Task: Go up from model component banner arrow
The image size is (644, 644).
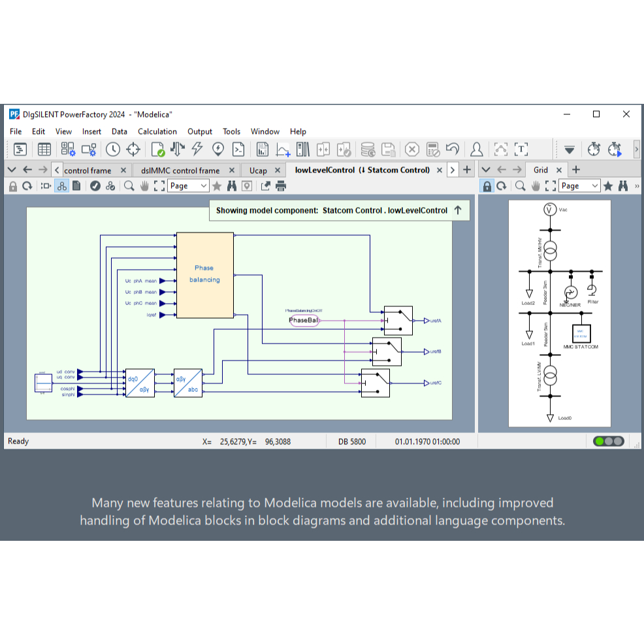Action: click(458, 210)
